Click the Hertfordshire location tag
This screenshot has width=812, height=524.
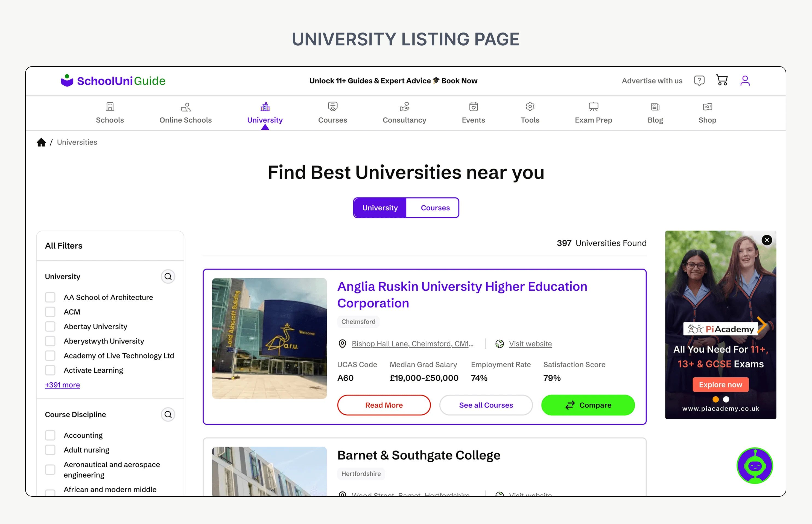pos(361,474)
